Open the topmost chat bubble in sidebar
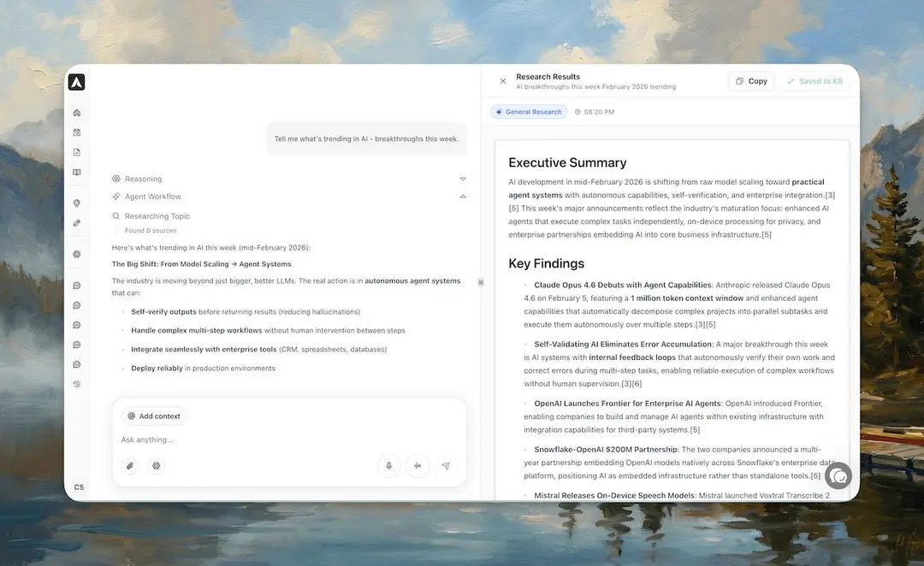 (x=77, y=286)
